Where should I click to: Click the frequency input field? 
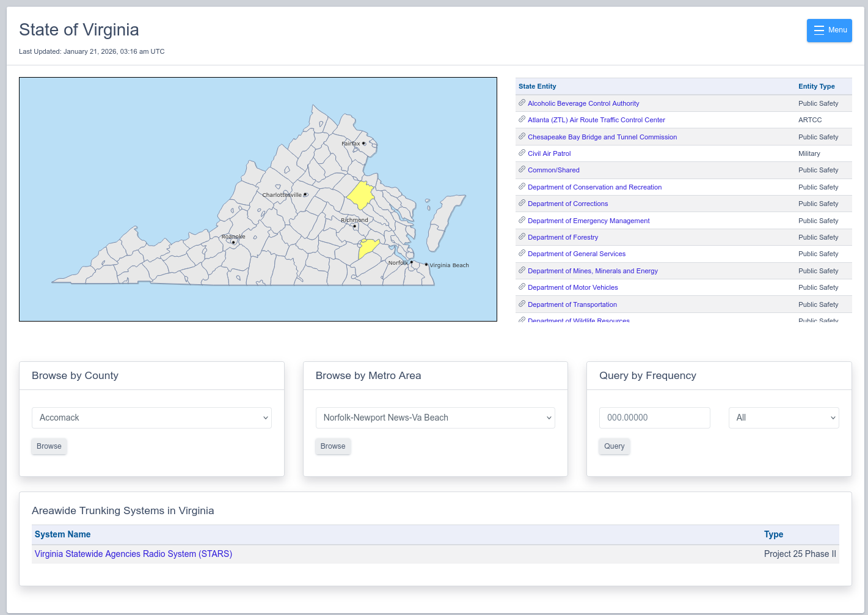pyautogui.click(x=655, y=418)
